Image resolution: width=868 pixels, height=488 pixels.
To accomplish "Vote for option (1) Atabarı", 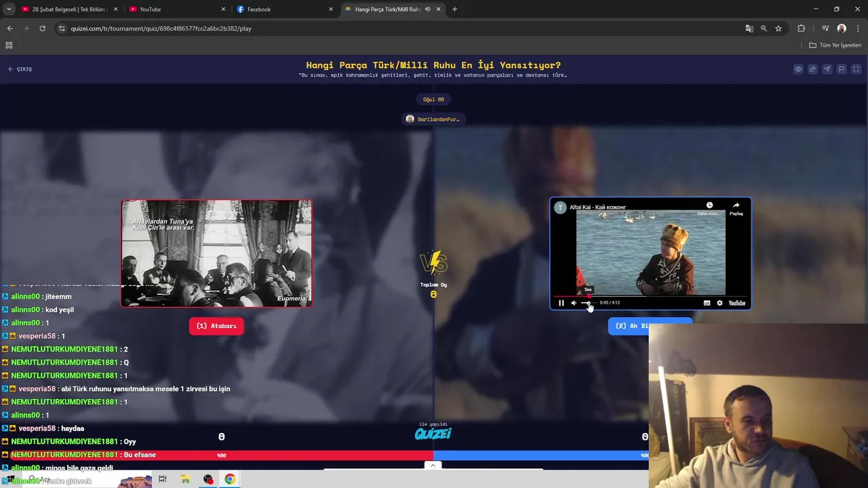I will 216,326.
